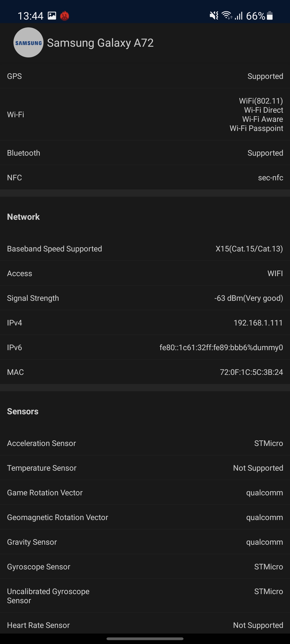This screenshot has width=290, height=644.
Task: Tap the Network section header
Action: click(23, 217)
